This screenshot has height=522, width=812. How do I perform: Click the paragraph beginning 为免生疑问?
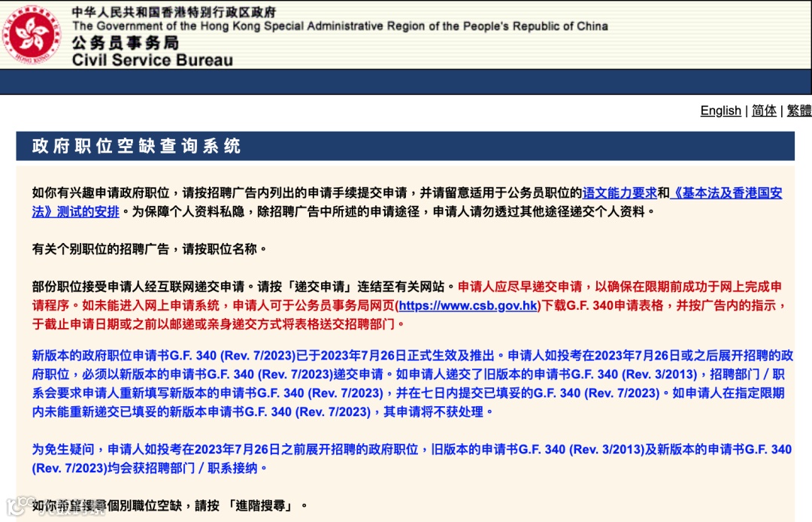[412, 459]
